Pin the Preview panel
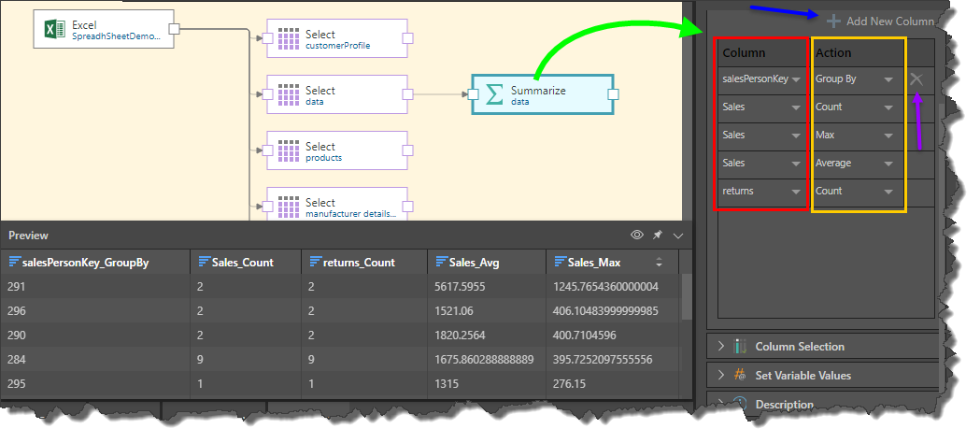The image size is (980, 443). pyautogui.click(x=658, y=236)
